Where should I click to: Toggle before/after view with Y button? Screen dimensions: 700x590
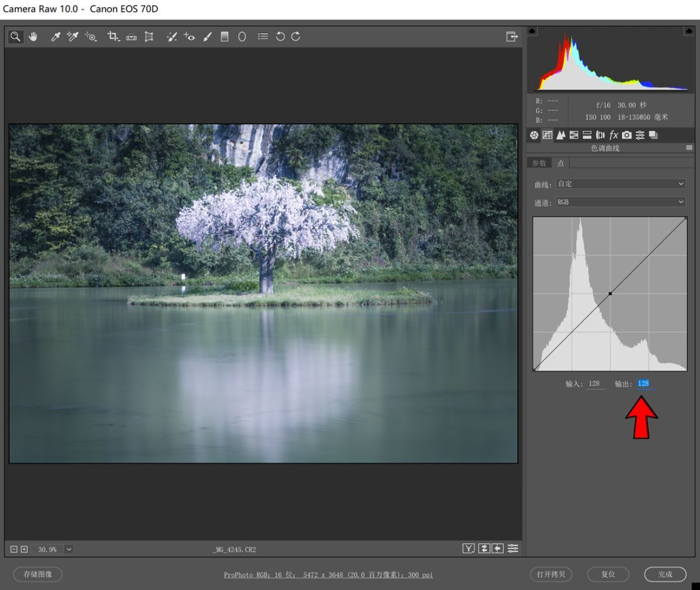click(468, 549)
